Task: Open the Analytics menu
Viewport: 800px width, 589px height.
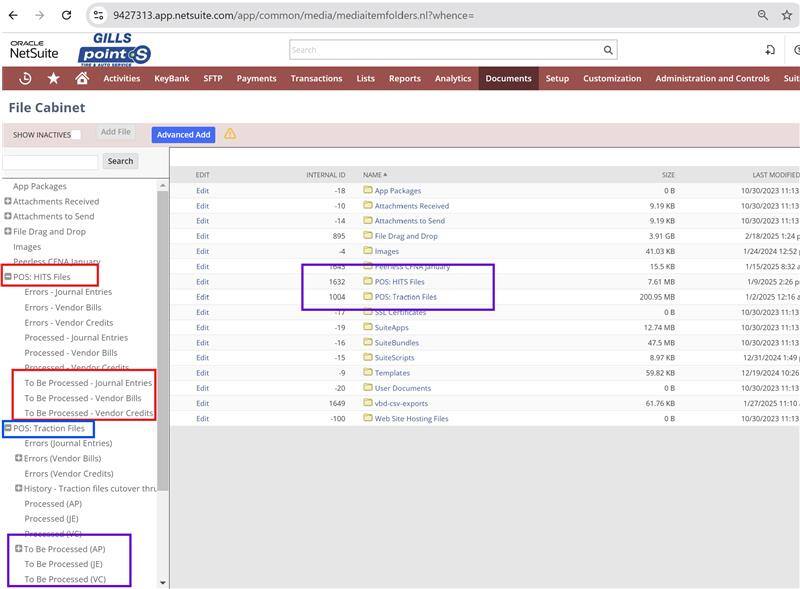Action: pyautogui.click(x=453, y=79)
